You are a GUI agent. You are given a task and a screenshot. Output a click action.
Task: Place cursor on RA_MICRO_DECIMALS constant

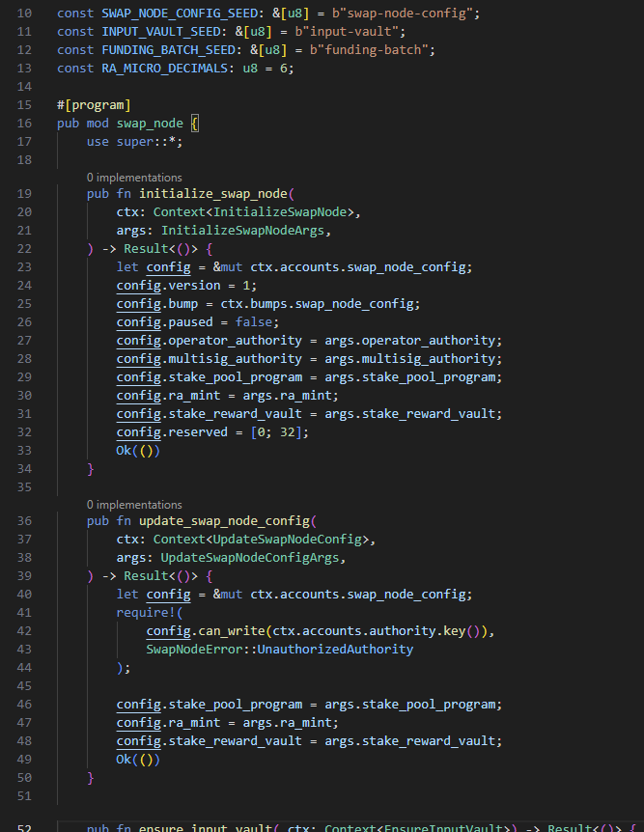[x=164, y=69]
